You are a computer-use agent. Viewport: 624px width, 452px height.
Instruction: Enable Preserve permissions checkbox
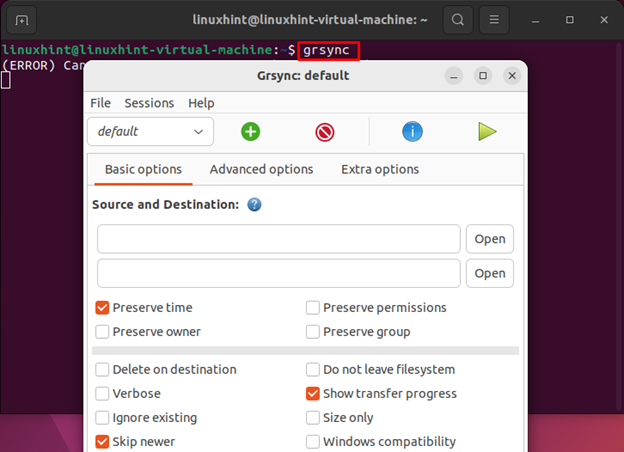pyautogui.click(x=313, y=308)
